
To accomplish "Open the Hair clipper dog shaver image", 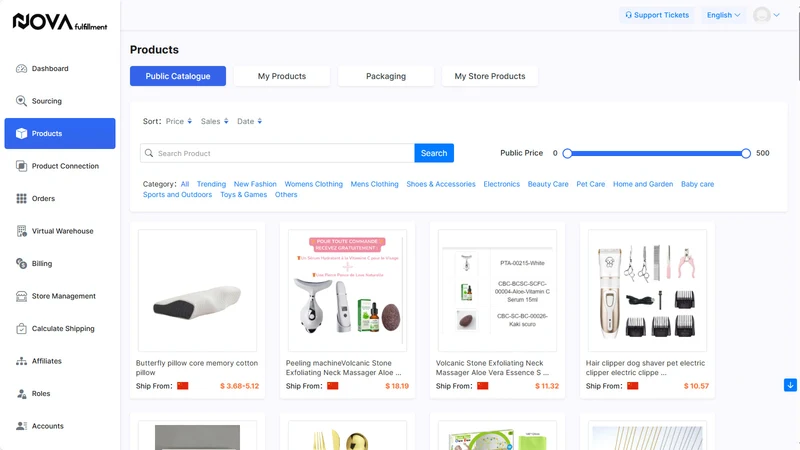I will point(647,290).
